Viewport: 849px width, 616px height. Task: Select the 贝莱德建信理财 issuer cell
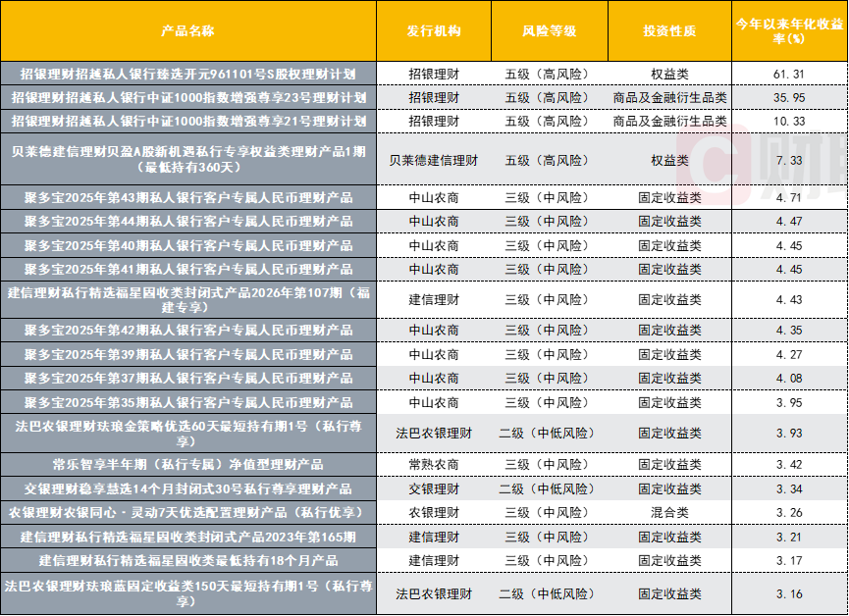[x=434, y=160]
